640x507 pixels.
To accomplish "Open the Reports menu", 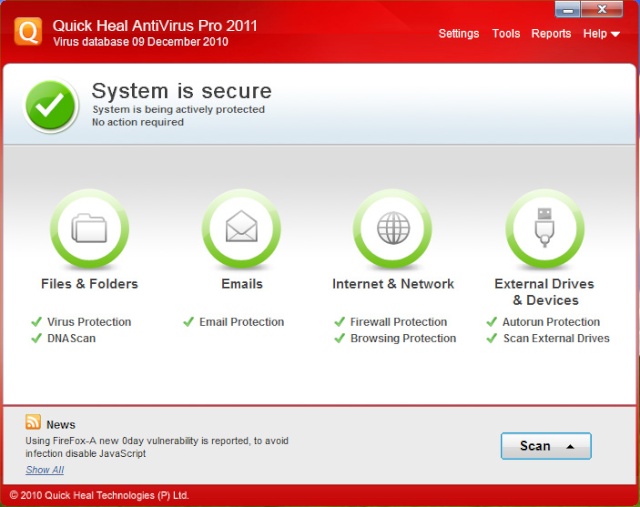I will pos(551,33).
